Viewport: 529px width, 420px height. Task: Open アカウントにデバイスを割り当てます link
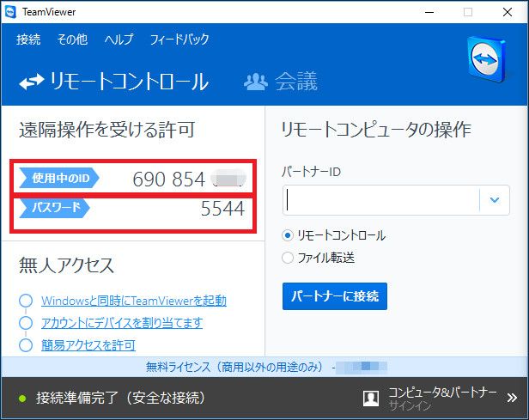pos(122,323)
